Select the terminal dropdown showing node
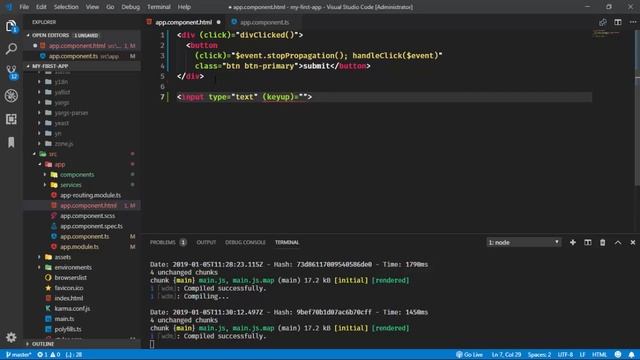 tap(524, 242)
